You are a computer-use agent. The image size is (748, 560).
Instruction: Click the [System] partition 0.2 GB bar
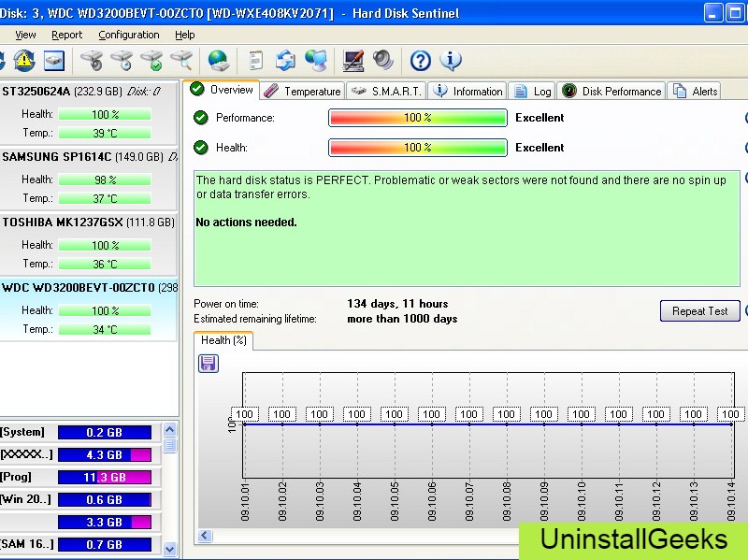coord(105,432)
